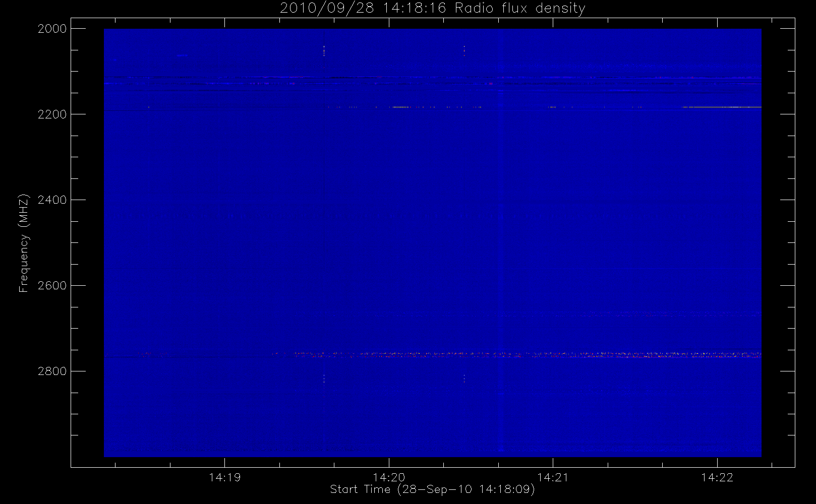Click the yellow line near 2180 MHz at right
This screenshot has width=816, height=504.
point(721,107)
